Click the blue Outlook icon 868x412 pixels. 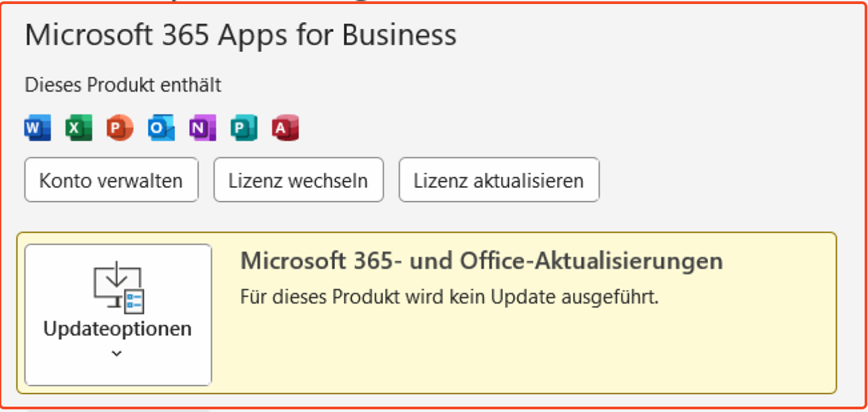161,128
